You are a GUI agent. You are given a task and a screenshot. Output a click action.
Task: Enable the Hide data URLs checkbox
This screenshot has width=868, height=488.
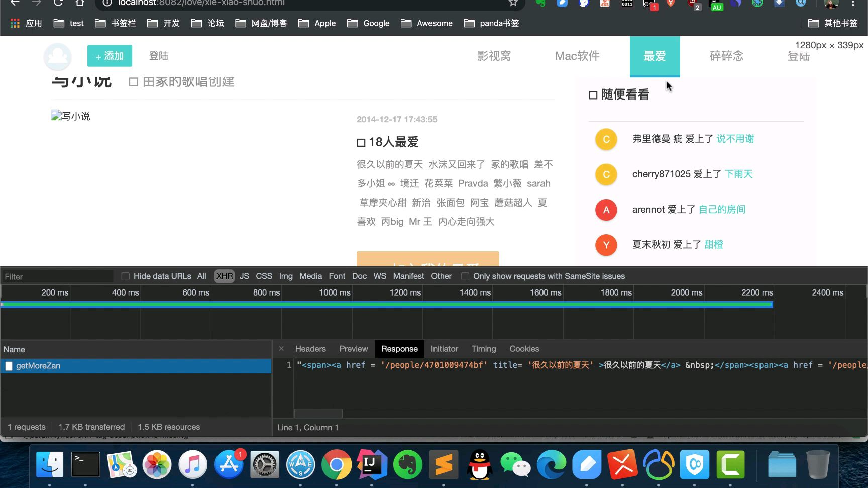click(126, 276)
